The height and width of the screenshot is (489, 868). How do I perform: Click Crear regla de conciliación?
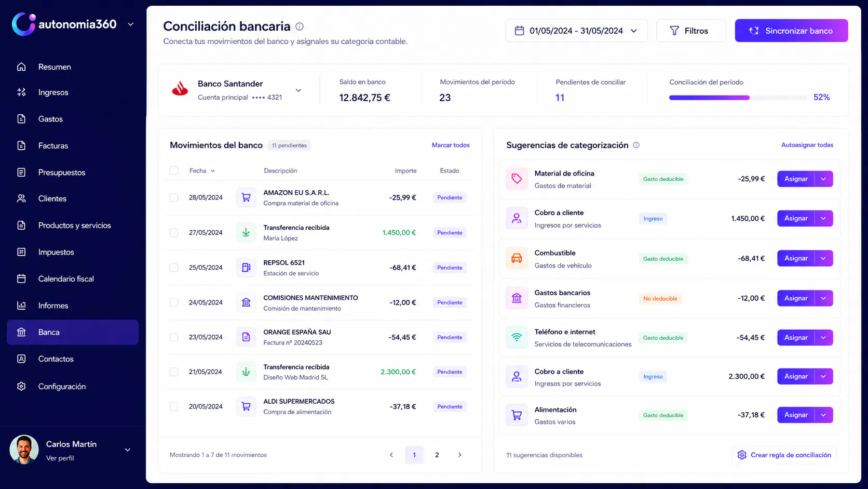784,455
